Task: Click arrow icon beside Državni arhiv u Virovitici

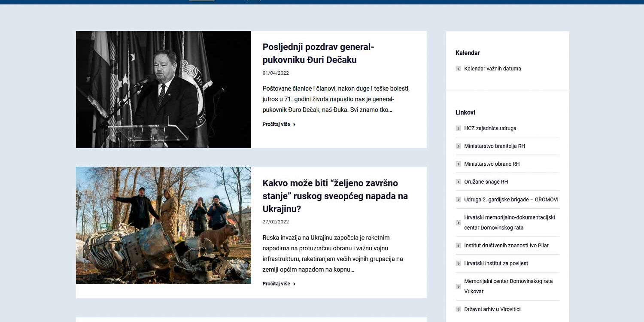Action: (x=458, y=310)
